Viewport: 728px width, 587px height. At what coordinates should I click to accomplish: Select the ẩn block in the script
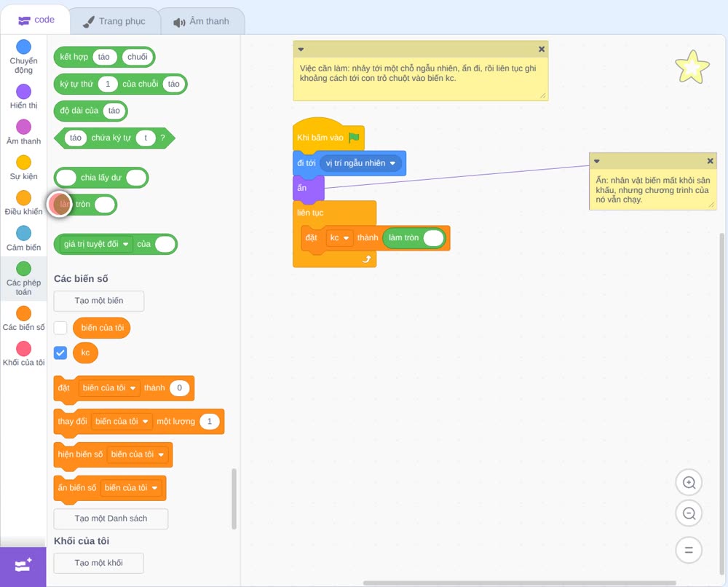308,189
